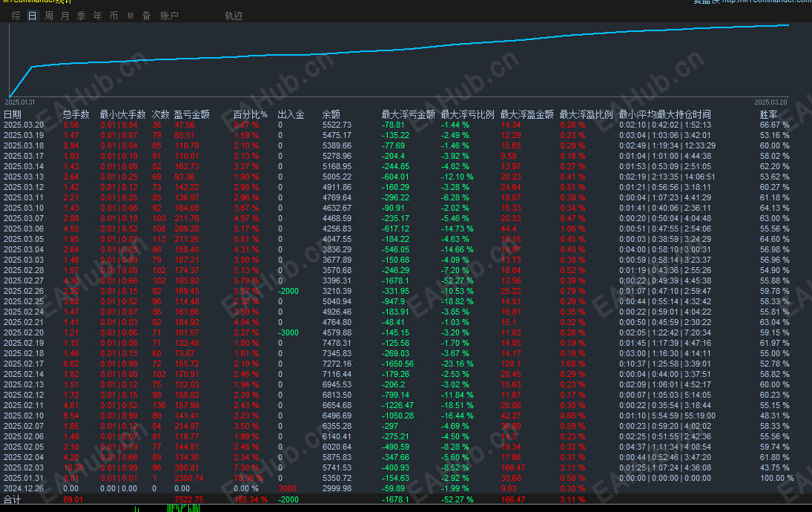Click the percentage 78.36 %
Screen dimensions: 812x512
(248, 478)
